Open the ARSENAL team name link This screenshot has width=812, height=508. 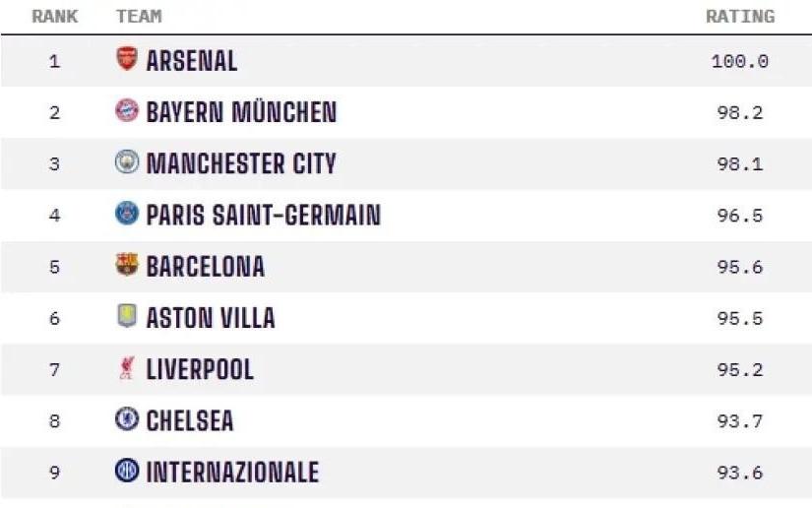[192, 61]
